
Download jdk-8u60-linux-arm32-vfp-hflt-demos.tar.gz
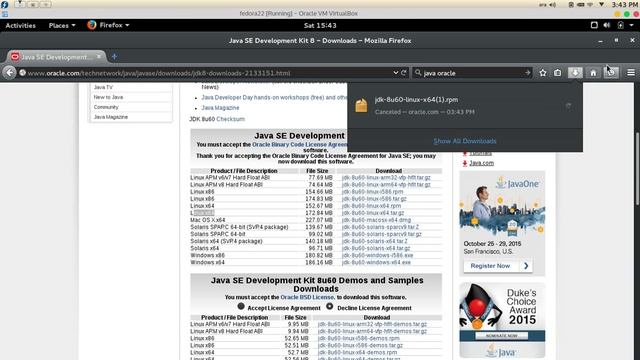[372, 324]
